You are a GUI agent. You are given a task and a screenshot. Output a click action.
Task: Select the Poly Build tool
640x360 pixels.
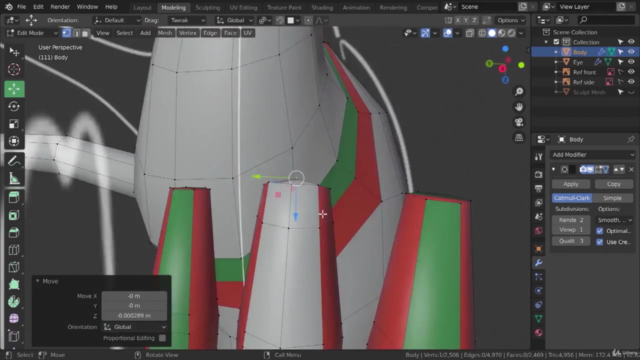[x=14, y=284]
